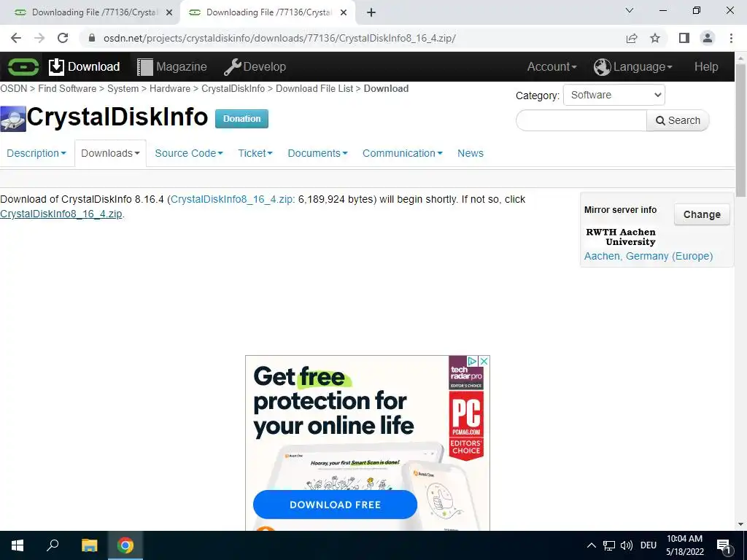Expand the Language dropdown
Image resolution: width=747 pixels, height=560 pixels.
coord(633,66)
